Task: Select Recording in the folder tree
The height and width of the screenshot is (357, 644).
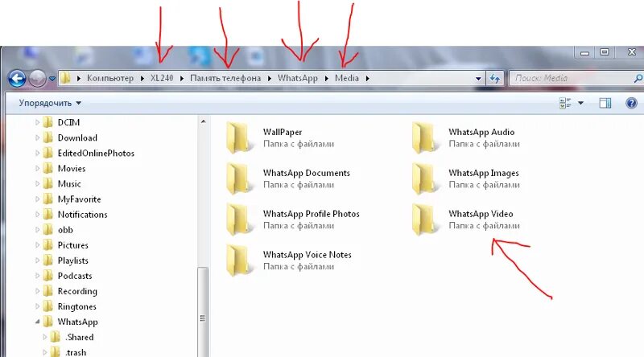Action: pos(77,291)
